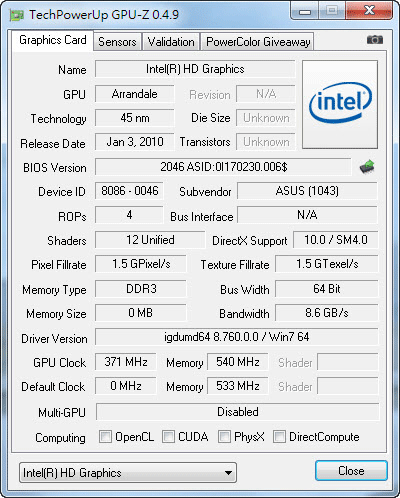400x498 pixels.
Task: Toggle the CUDA checkbox
Action: [168, 436]
